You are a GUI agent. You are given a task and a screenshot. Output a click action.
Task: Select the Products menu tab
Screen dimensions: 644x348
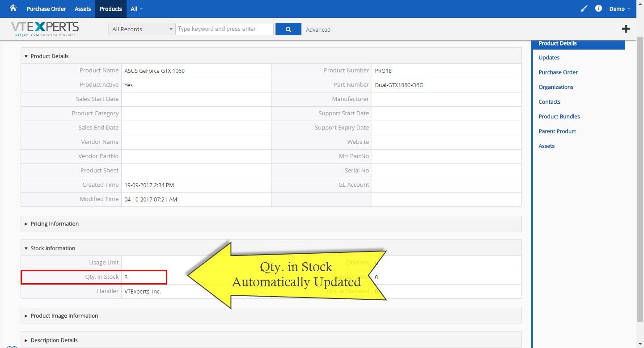pyautogui.click(x=111, y=9)
